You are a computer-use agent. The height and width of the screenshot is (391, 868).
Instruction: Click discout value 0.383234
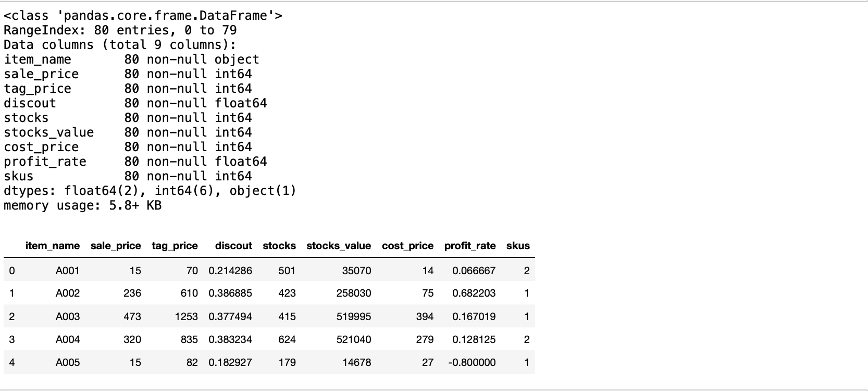point(230,339)
